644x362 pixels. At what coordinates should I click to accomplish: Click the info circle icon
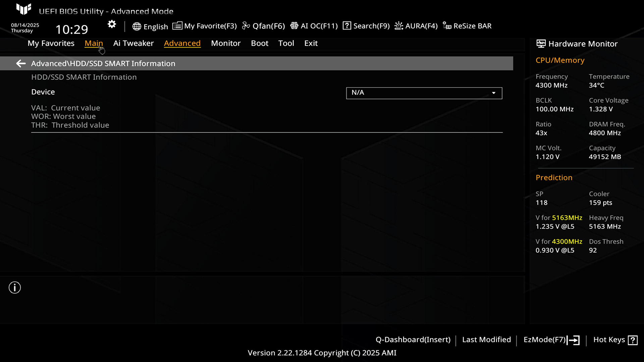click(15, 288)
